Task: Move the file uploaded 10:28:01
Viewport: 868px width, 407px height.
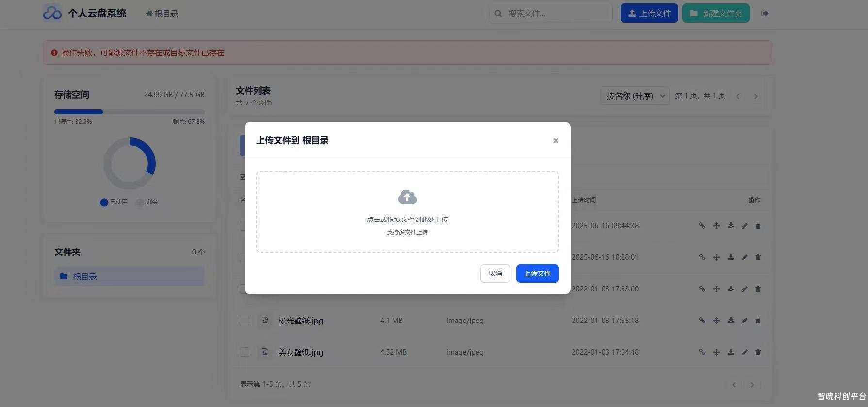Action: (x=716, y=257)
